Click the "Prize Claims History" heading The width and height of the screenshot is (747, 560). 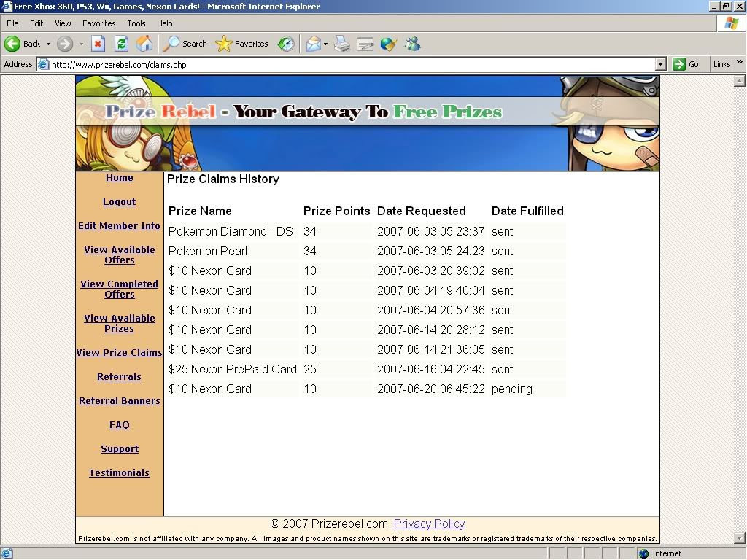223,179
